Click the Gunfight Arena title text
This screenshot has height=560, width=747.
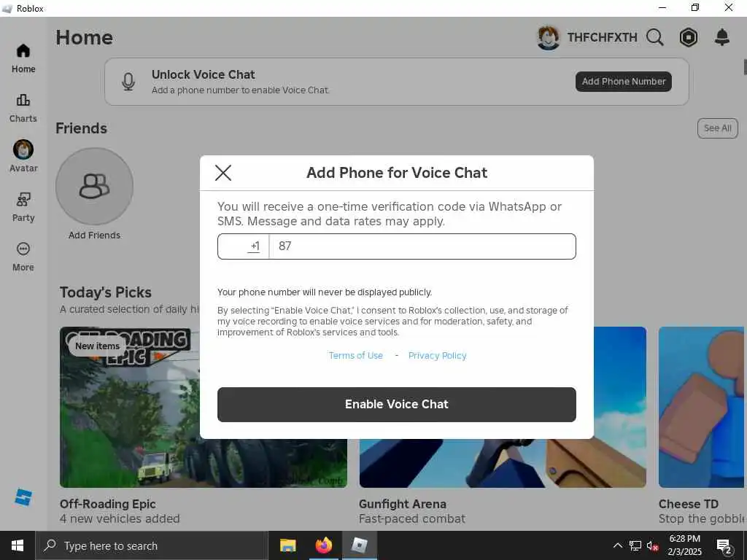click(403, 504)
